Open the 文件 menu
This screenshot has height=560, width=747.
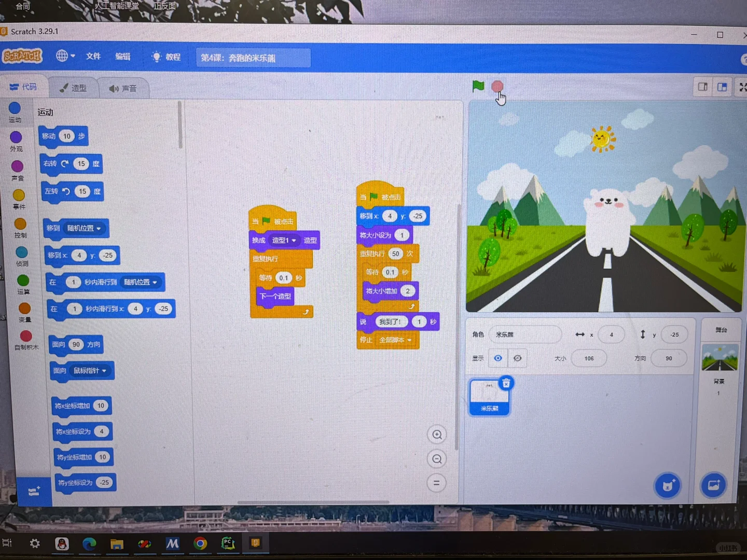93,56
